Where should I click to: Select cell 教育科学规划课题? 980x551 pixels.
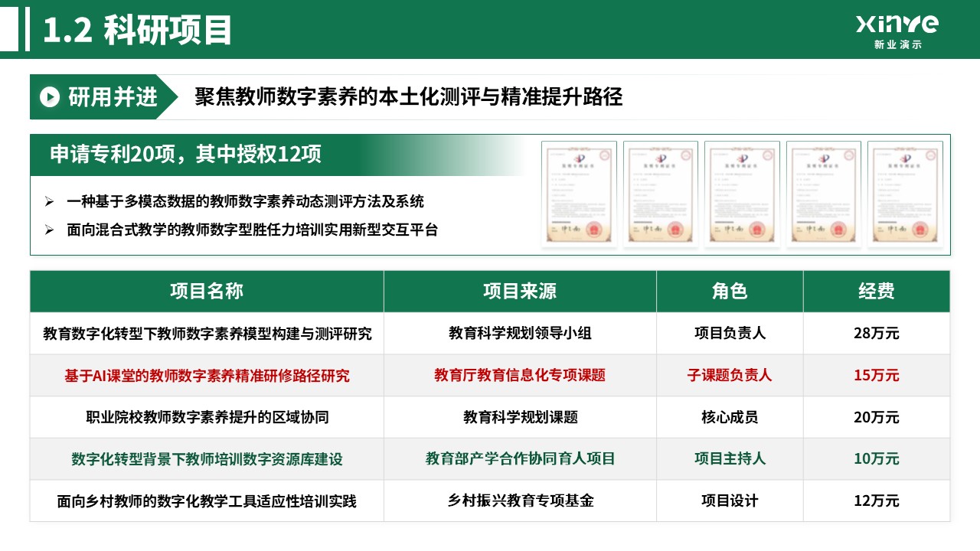tap(520, 417)
